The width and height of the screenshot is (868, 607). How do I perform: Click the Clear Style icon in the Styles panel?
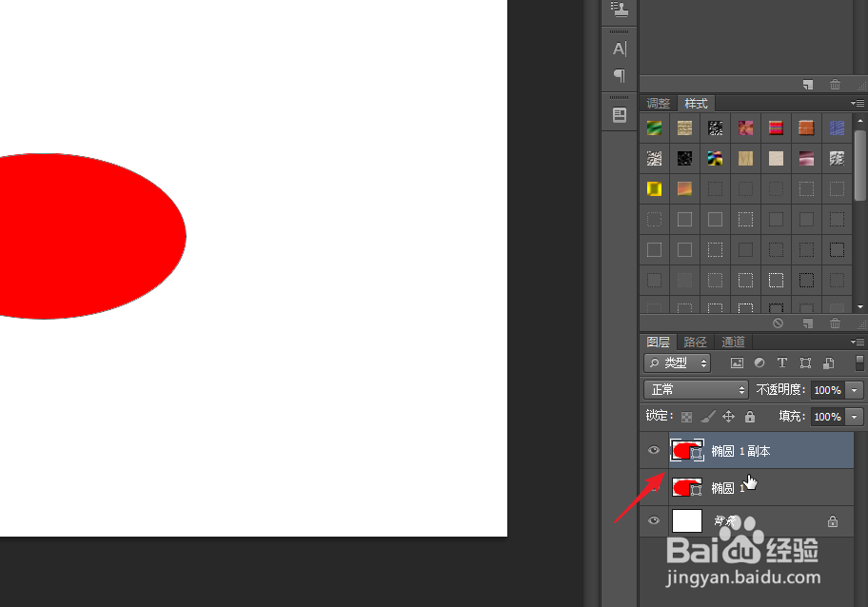tap(778, 323)
